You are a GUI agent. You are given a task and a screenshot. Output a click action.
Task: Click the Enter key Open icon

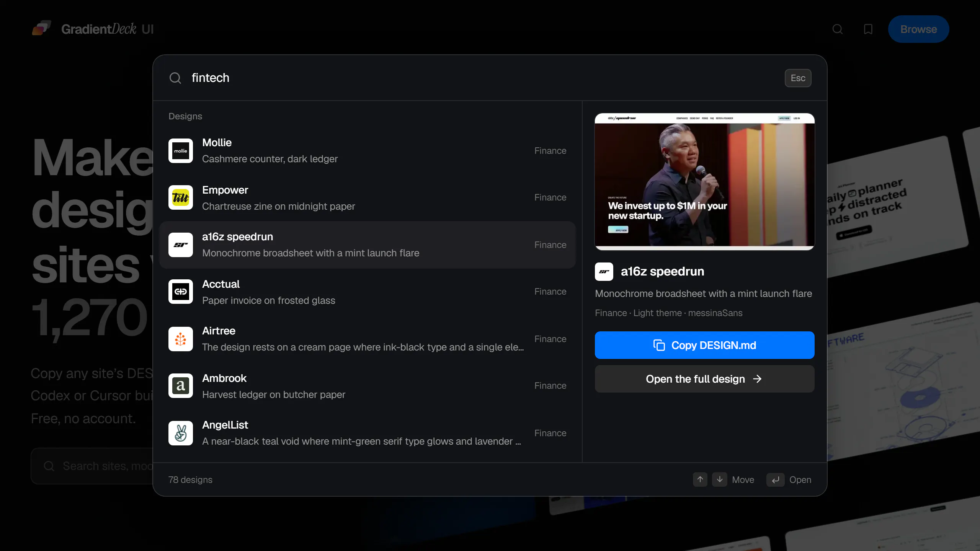click(x=776, y=480)
